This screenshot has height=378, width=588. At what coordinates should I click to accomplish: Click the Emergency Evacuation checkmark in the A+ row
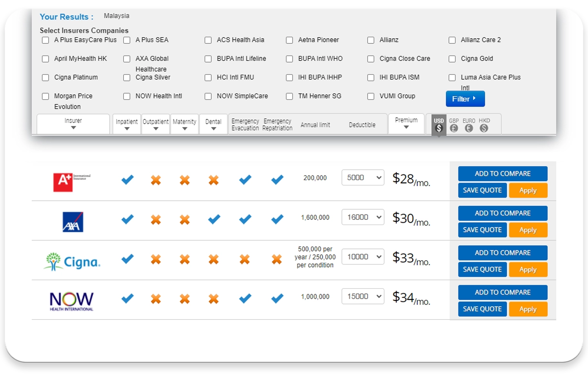245,180
